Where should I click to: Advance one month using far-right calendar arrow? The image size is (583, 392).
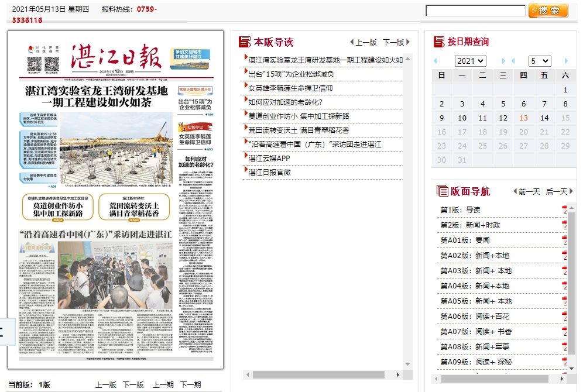[x=566, y=61]
